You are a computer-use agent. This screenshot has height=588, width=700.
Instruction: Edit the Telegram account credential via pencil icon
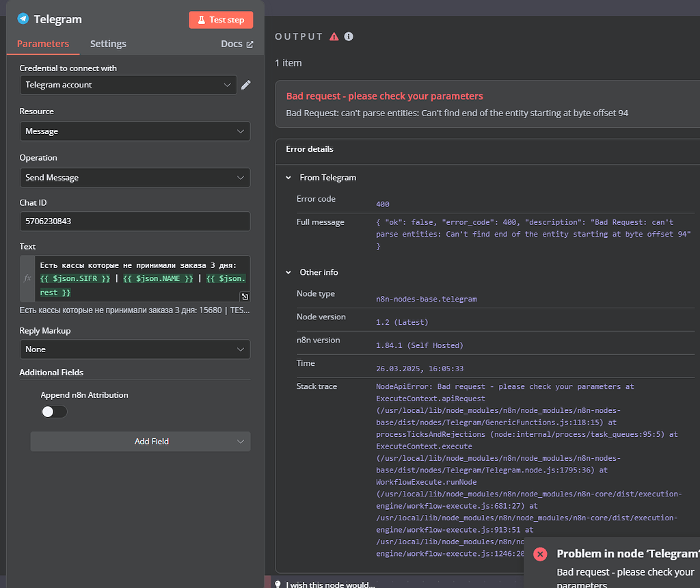pos(246,85)
